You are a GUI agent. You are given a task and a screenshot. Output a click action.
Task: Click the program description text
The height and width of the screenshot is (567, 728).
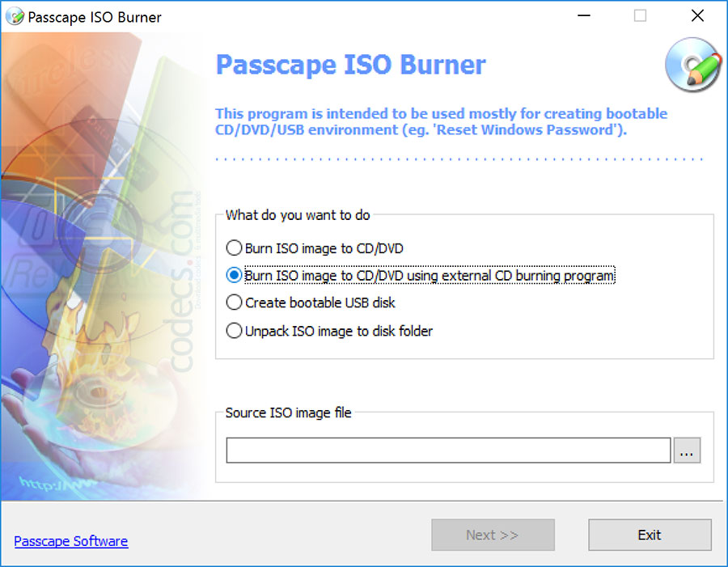(441, 121)
